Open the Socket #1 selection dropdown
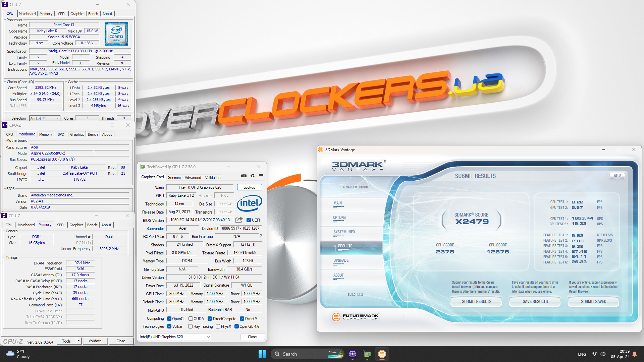 pos(45,118)
